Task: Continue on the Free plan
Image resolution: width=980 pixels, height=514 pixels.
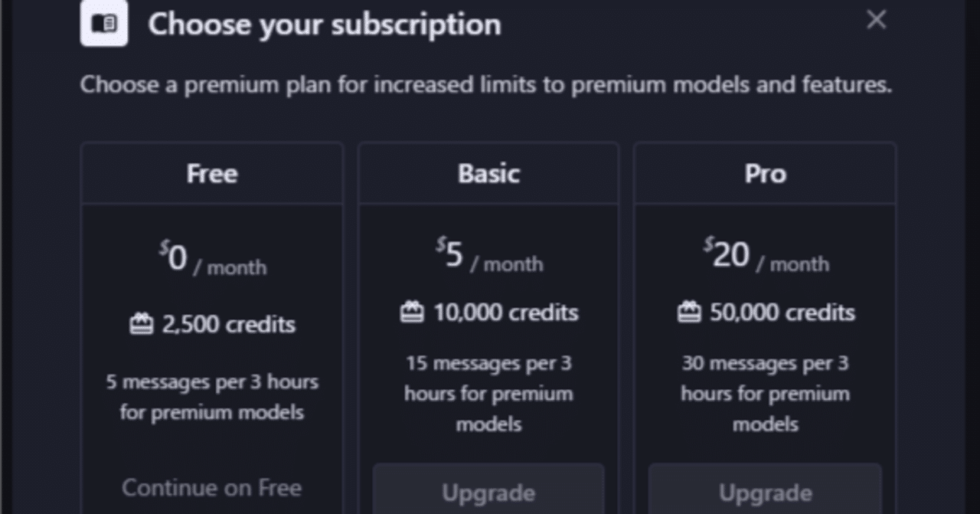Action: click(x=211, y=487)
